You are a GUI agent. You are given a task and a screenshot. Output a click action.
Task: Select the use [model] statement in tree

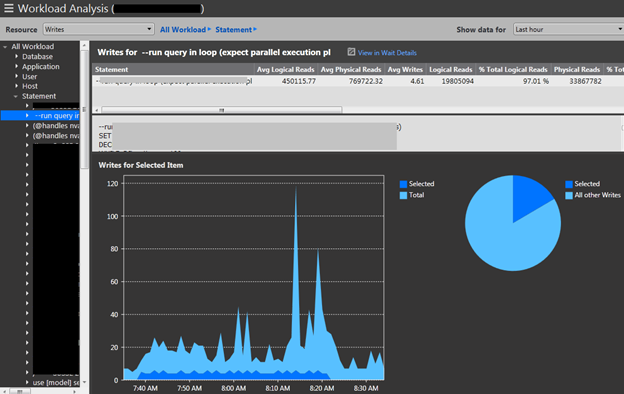click(x=56, y=382)
